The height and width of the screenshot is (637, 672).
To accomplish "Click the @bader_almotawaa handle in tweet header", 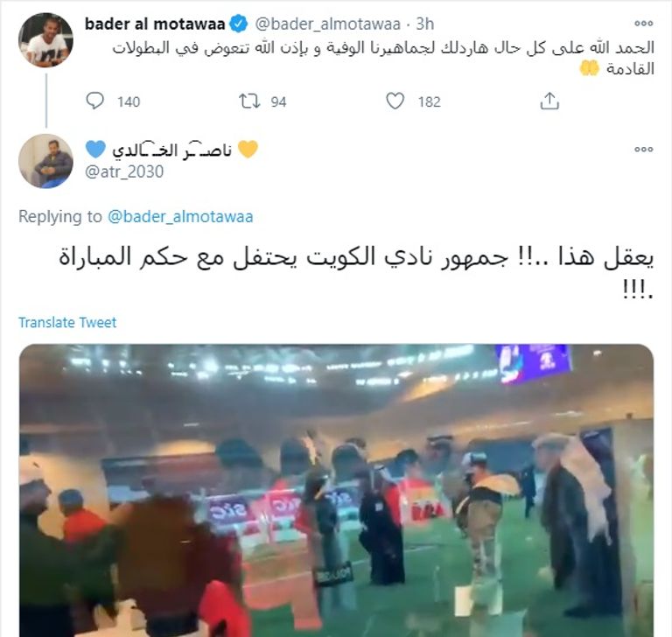I will 328,24.
